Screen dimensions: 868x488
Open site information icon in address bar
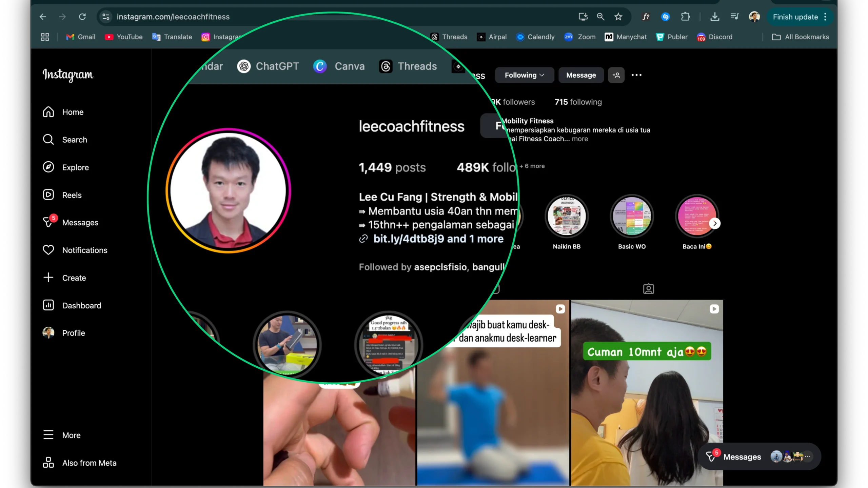[x=106, y=17]
